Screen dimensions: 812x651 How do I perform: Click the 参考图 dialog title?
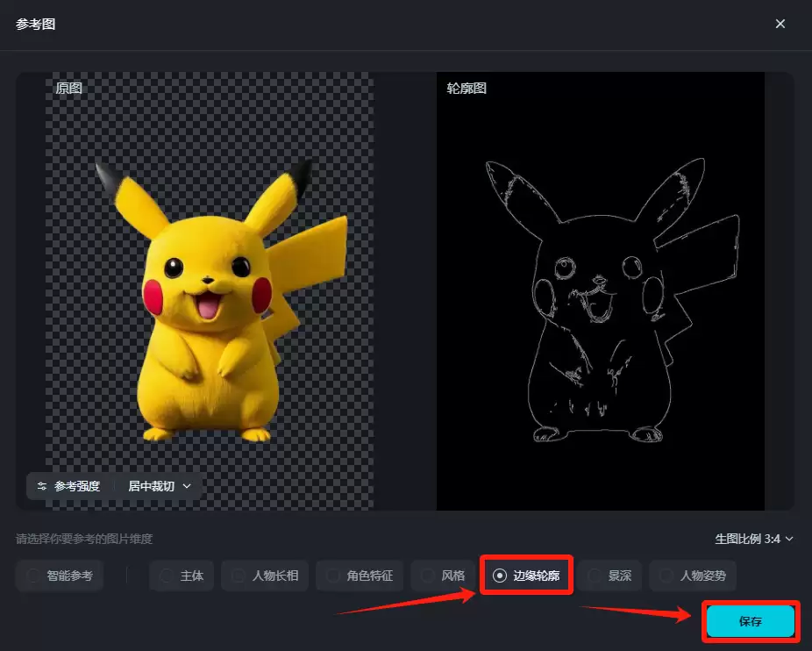click(35, 24)
